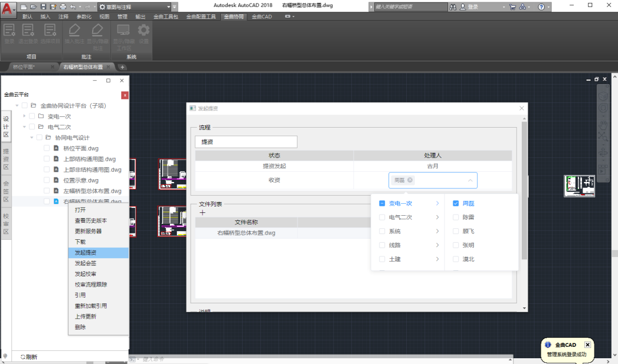The height and width of the screenshot is (364, 618).
Task: Click the 提资 process name input field
Action: 246,141
